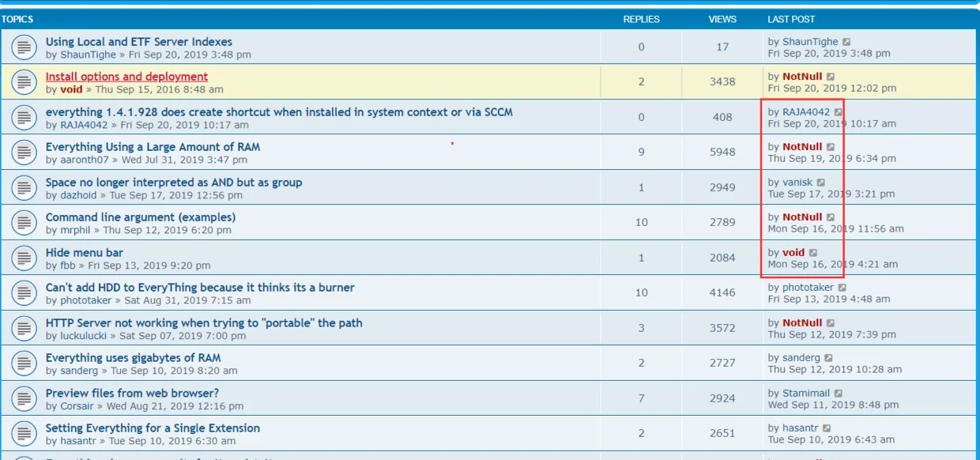The height and width of the screenshot is (460, 980).
Task: Go to latest post icon beside RAJA4042
Action: [x=839, y=112]
